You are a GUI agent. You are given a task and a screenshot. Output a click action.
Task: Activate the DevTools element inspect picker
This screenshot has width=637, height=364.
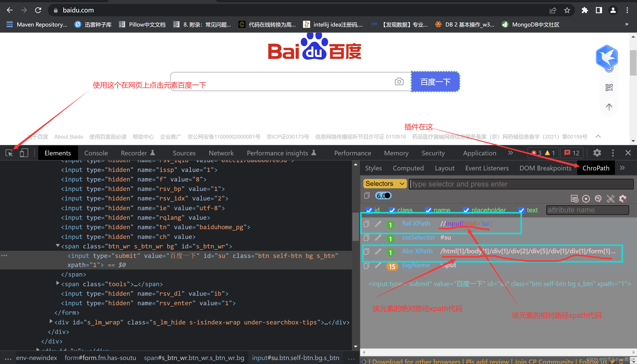(9, 153)
